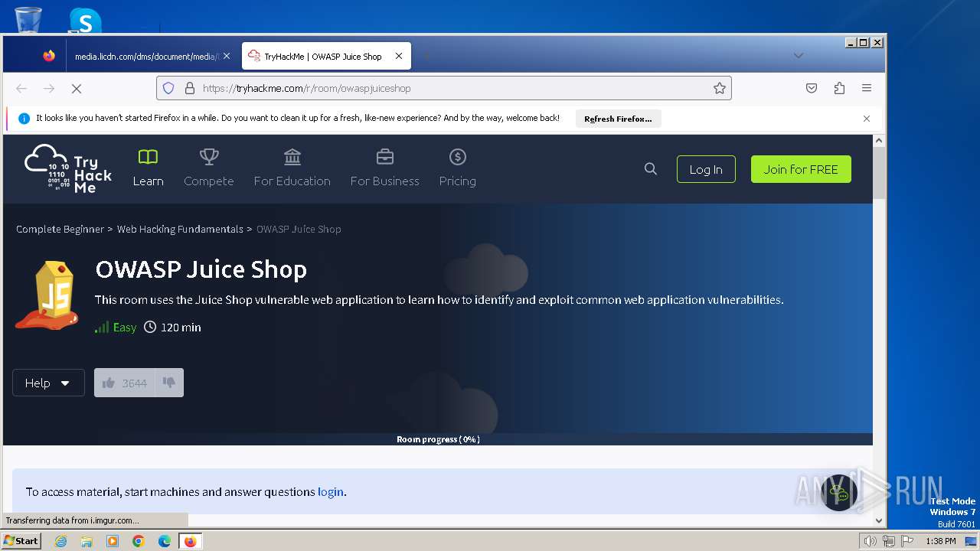View site security padlock info
Screen dimensions: 980x551
[190, 88]
